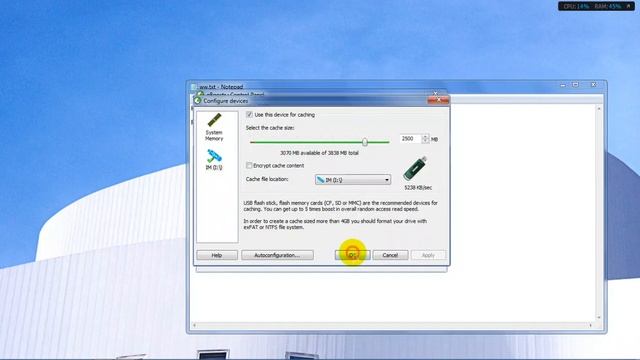Enable Encrypt cache content checkbox
640x360 pixels.
[249, 165]
